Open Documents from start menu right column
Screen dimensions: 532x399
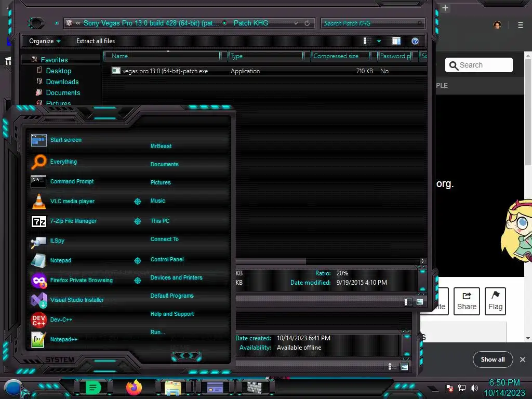point(164,164)
